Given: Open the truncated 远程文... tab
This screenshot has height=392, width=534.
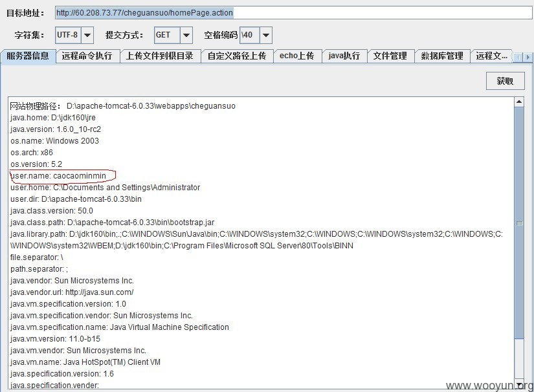Looking at the screenshot, I should 491,56.
